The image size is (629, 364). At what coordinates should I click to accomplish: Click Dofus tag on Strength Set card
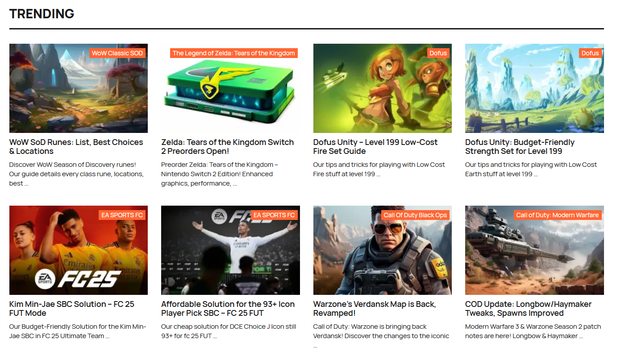click(x=590, y=53)
